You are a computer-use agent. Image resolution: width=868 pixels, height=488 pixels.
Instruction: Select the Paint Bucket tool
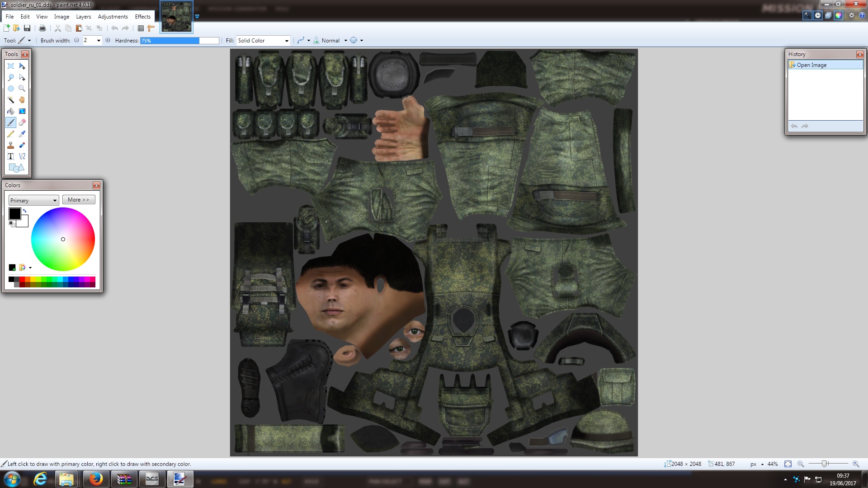pos(11,111)
